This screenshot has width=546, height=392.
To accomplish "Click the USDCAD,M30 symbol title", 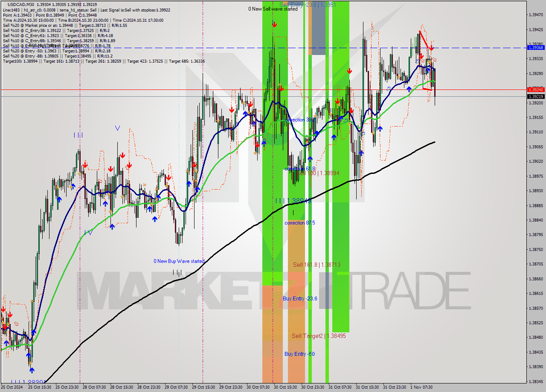I will (21, 4).
